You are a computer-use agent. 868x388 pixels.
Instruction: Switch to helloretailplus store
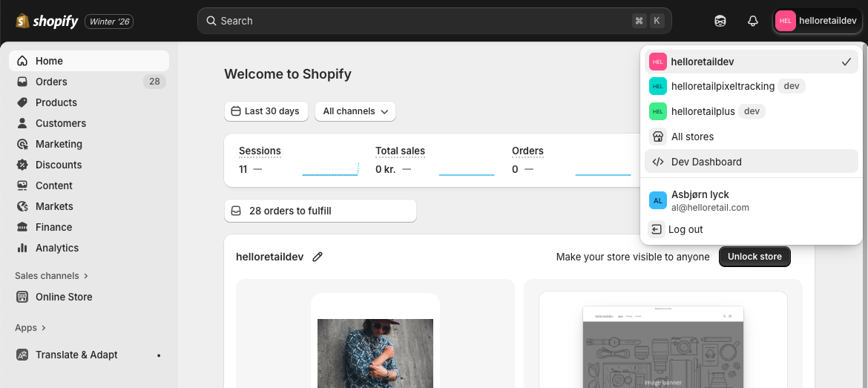702,111
